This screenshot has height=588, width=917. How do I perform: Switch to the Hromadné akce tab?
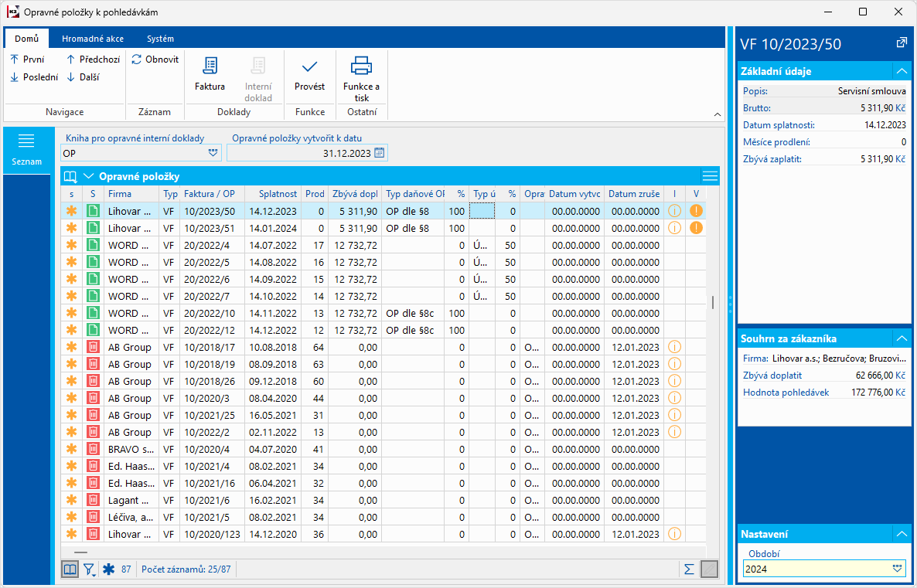[x=93, y=39]
